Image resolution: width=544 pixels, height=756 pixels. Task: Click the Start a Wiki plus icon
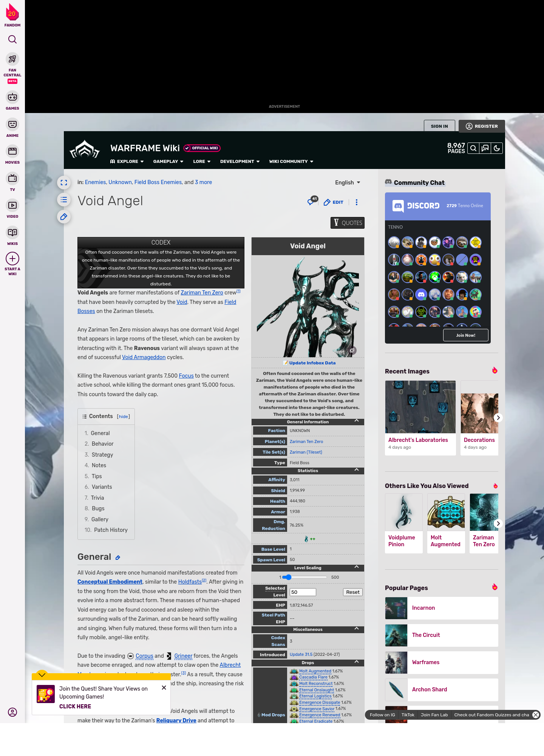click(x=12, y=259)
